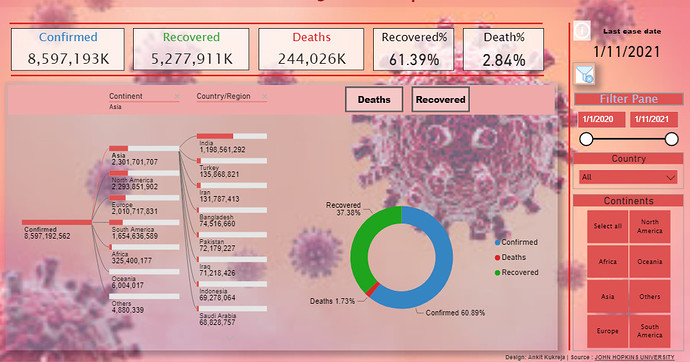
Task: Toggle the Asia continent slicer tile
Action: (x=607, y=296)
